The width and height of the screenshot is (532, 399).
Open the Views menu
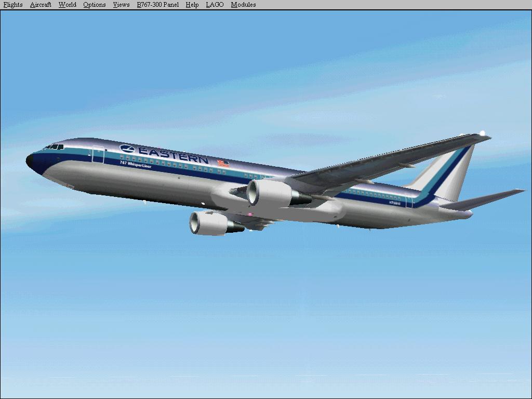(121, 5)
